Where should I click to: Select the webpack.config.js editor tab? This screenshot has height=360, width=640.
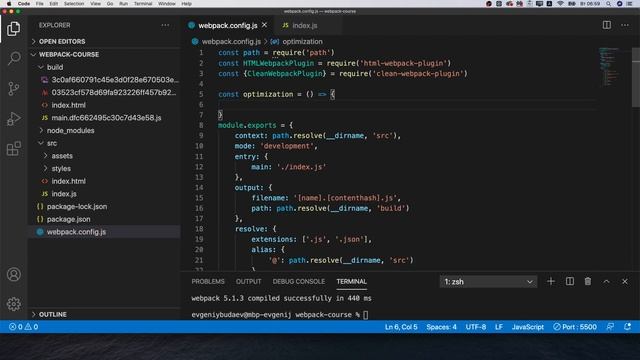coord(228,25)
